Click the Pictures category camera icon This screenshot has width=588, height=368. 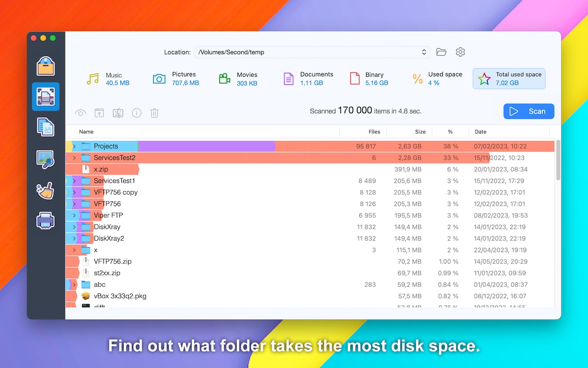pos(159,79)
